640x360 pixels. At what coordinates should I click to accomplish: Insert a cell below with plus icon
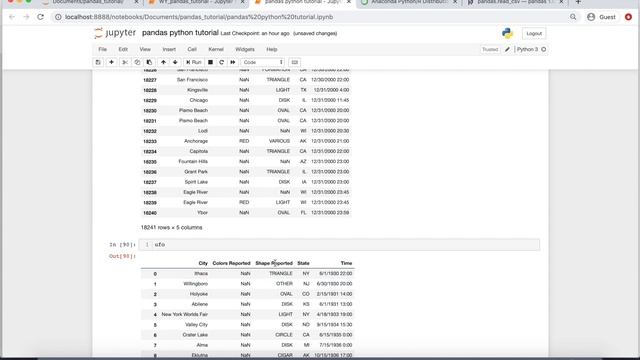[111, 62]
